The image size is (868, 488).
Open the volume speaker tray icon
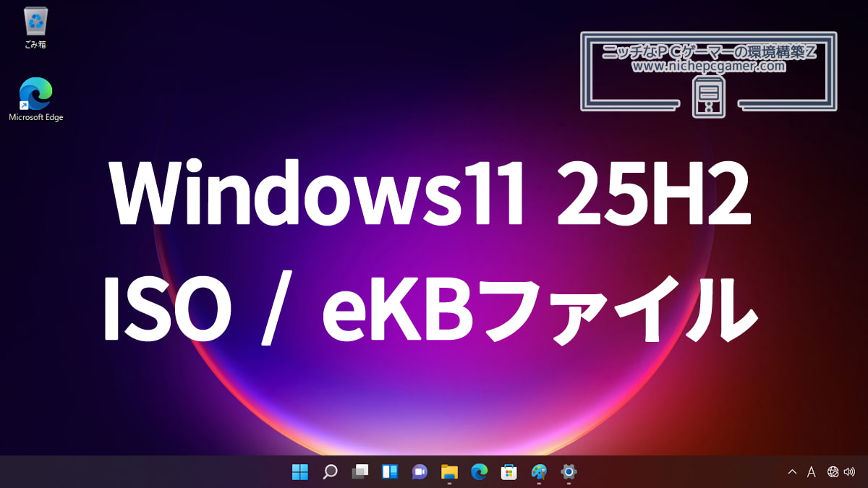pyautogui.click(x=849, y=472)
